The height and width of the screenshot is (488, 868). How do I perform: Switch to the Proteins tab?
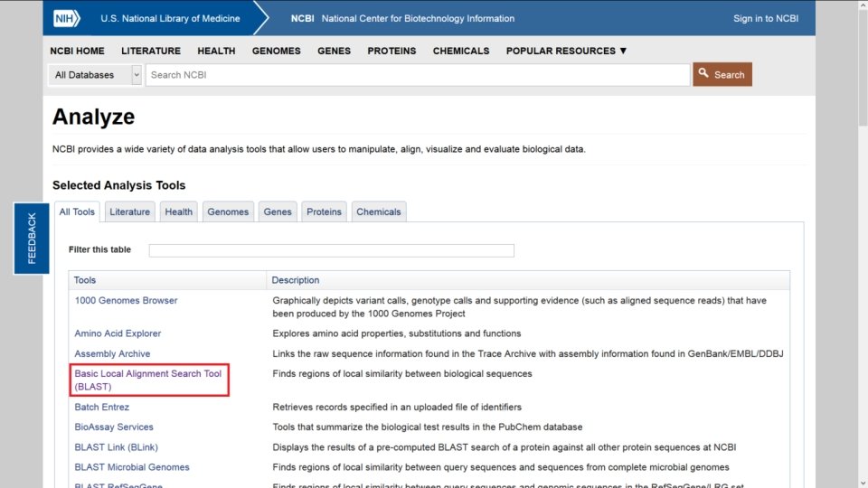point(324,211)
